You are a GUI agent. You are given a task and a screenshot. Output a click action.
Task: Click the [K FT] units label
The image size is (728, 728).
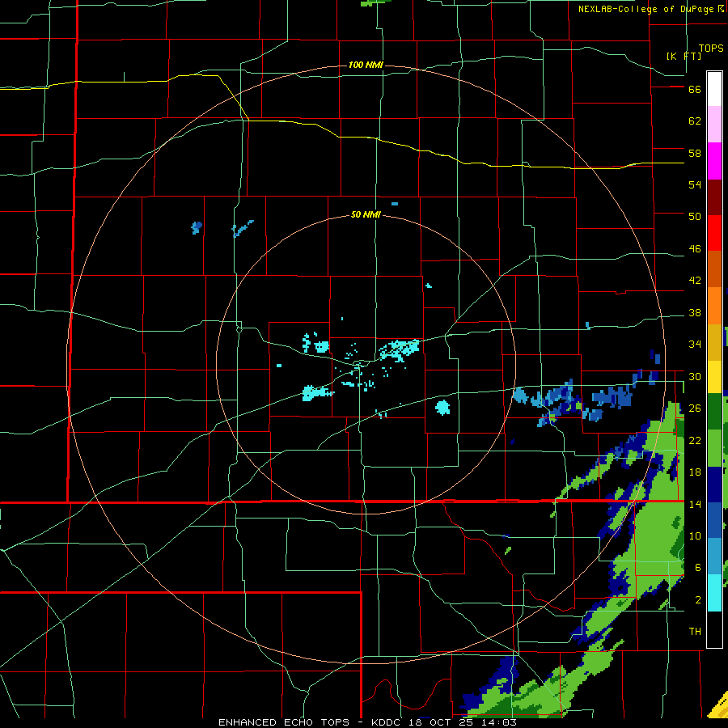coord(684,56)
